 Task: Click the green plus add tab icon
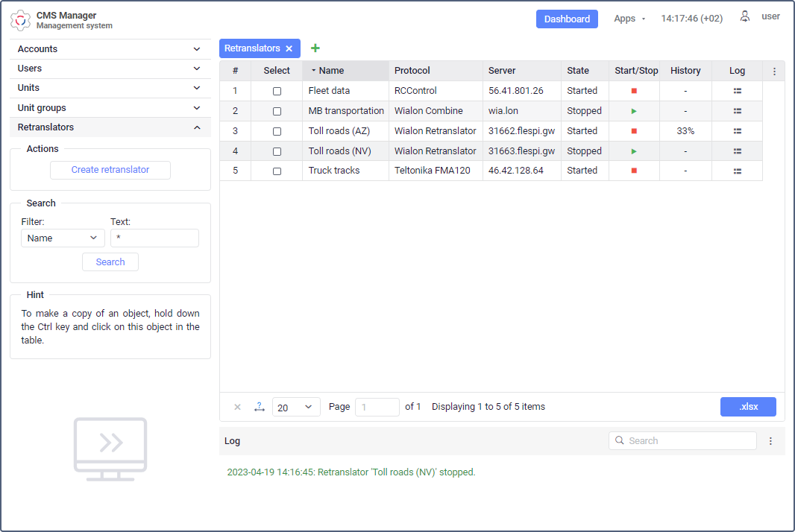[315, 48]
